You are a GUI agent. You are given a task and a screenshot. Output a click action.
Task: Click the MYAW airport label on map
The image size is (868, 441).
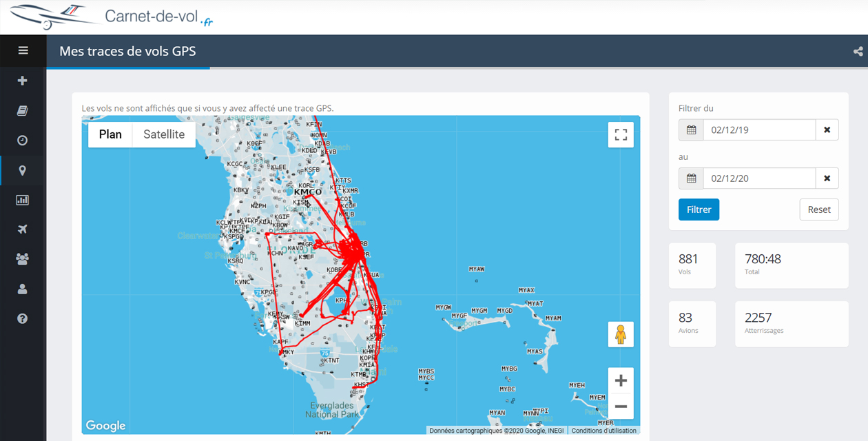pos(476,269)
